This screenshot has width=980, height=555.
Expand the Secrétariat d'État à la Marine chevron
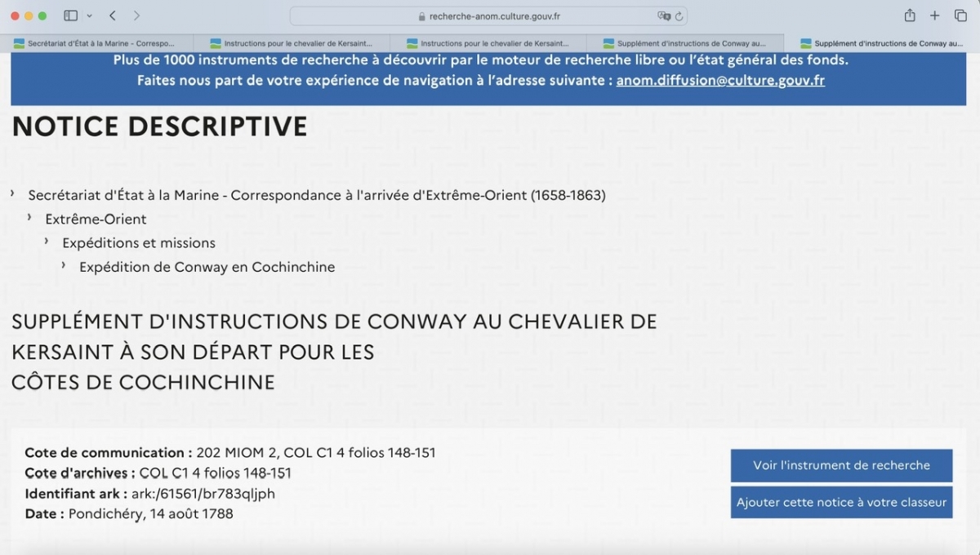13,194
